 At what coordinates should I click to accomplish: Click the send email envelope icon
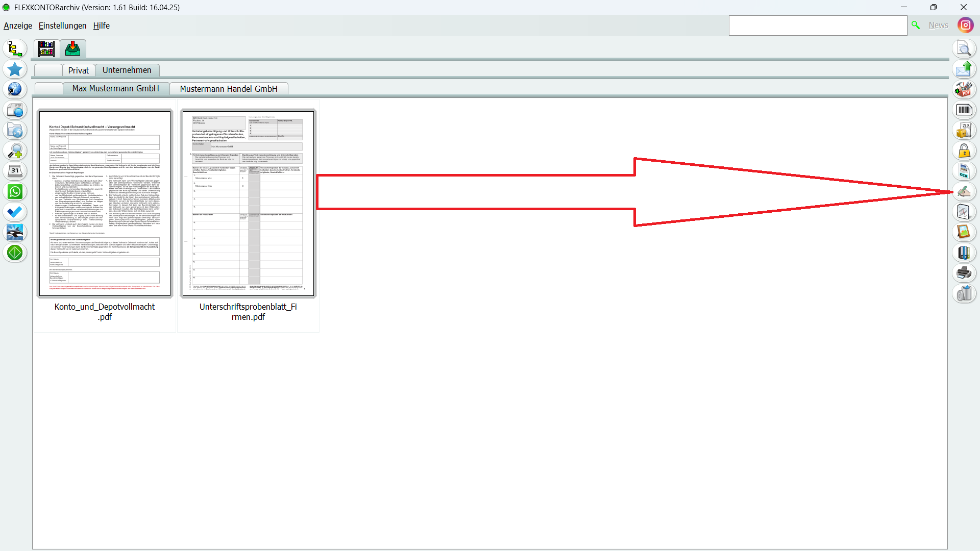tap(964, 69)
